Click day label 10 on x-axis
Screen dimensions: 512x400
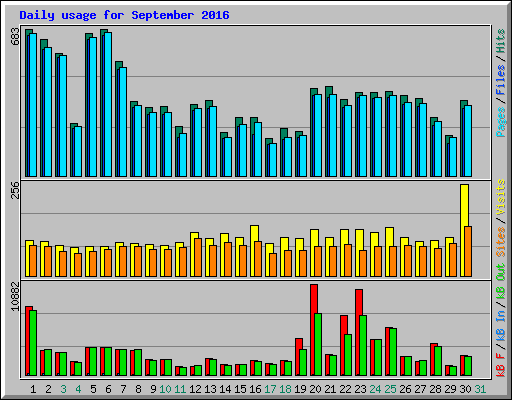pyautogui.click(x=165, y=389)
